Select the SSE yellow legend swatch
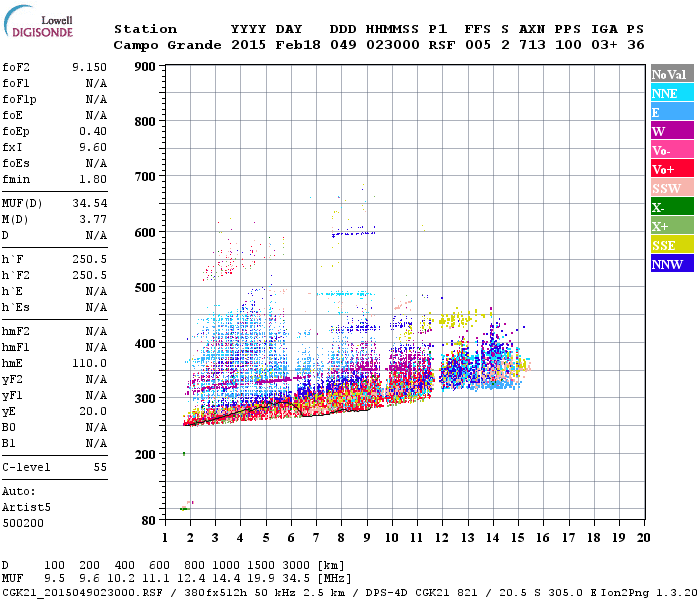The height and width of the screenshot is (600, 700). pos(672,245)
